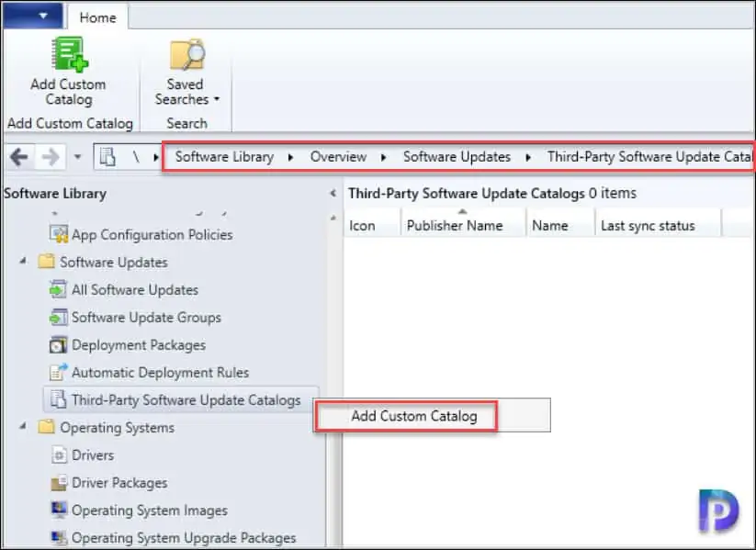Go back with the left arrow button
Image resolution: width=756 pixels, height=550 pixels.
[18, 157]
